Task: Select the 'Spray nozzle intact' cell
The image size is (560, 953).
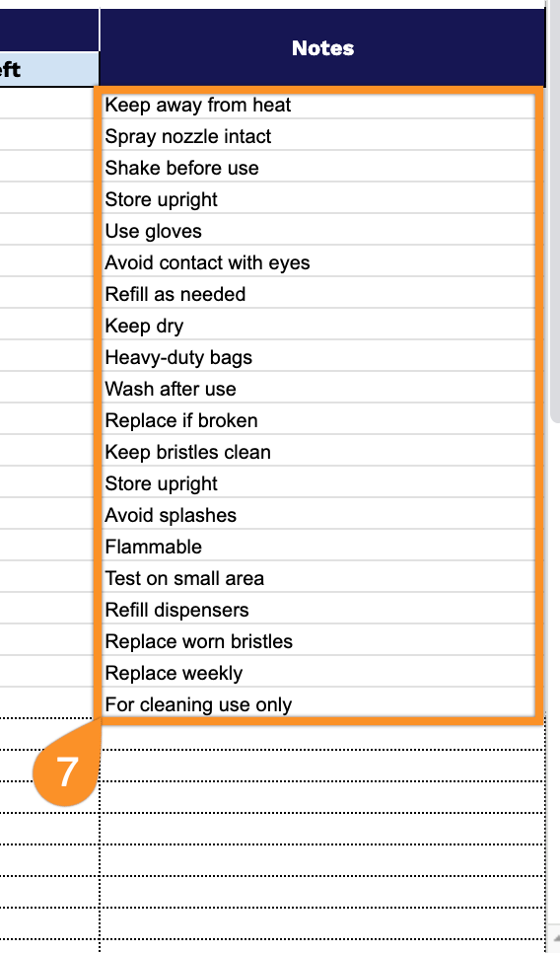Action: click(317, 136)
